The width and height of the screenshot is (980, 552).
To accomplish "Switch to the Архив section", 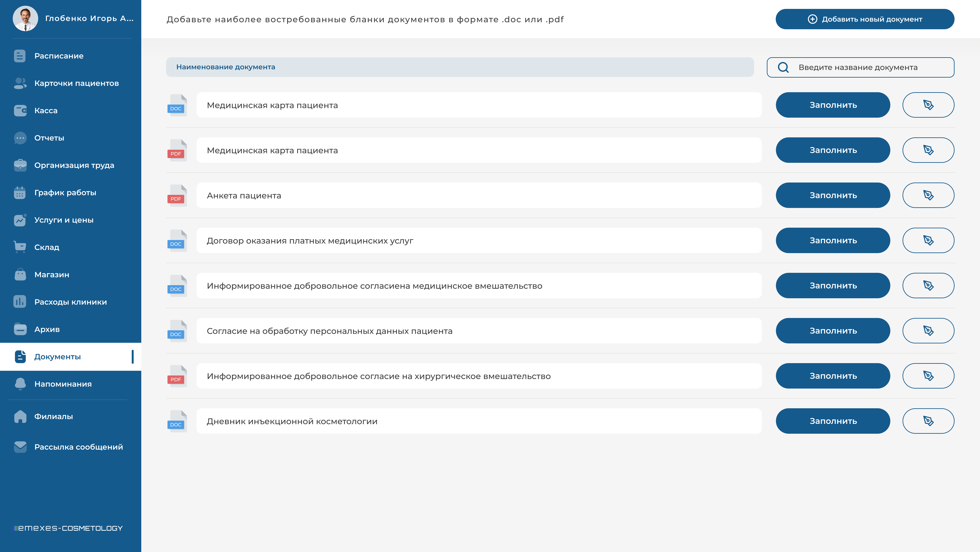I will pyautogui.click(x=47, y=329).
